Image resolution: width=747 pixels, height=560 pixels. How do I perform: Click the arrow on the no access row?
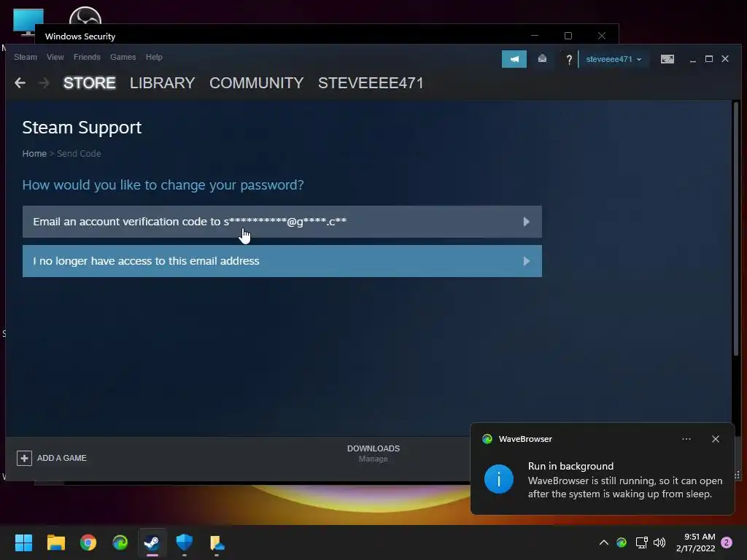pos(527,261)
